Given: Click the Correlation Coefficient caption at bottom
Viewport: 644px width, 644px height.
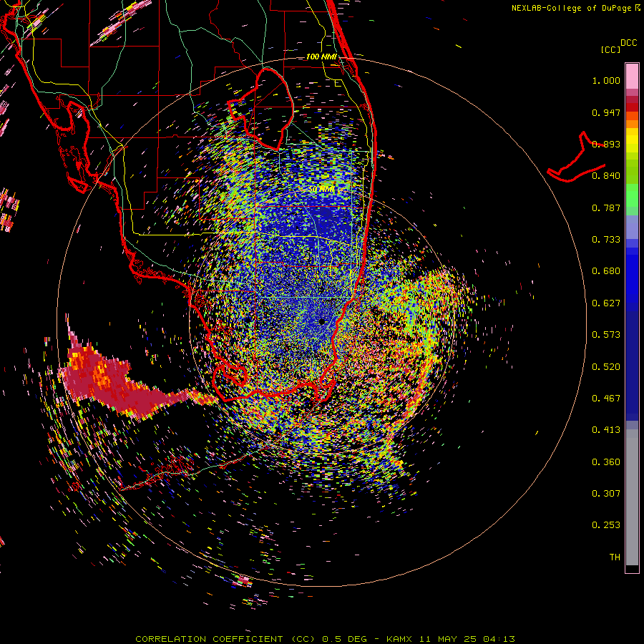Looking at the screenshot, I should pyautogui.click(x=325, y=639).
